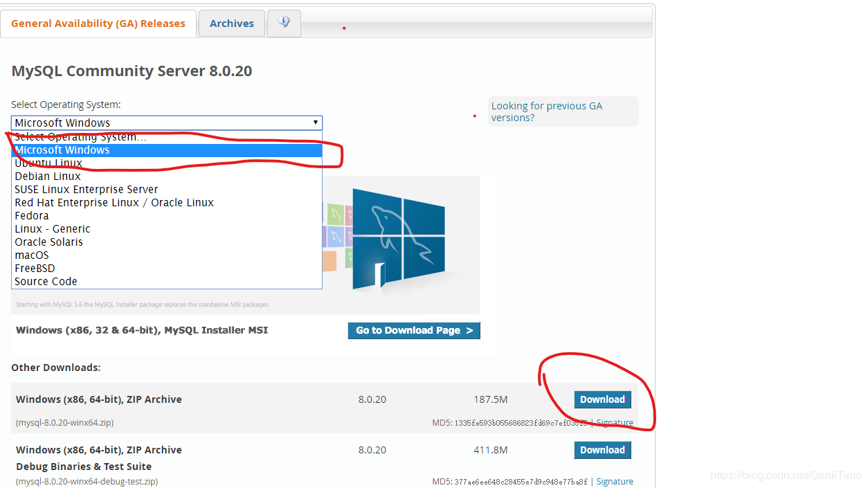Click the '(mysql-8.0.20-winx64.zip)' file name

tap(64, 422)
